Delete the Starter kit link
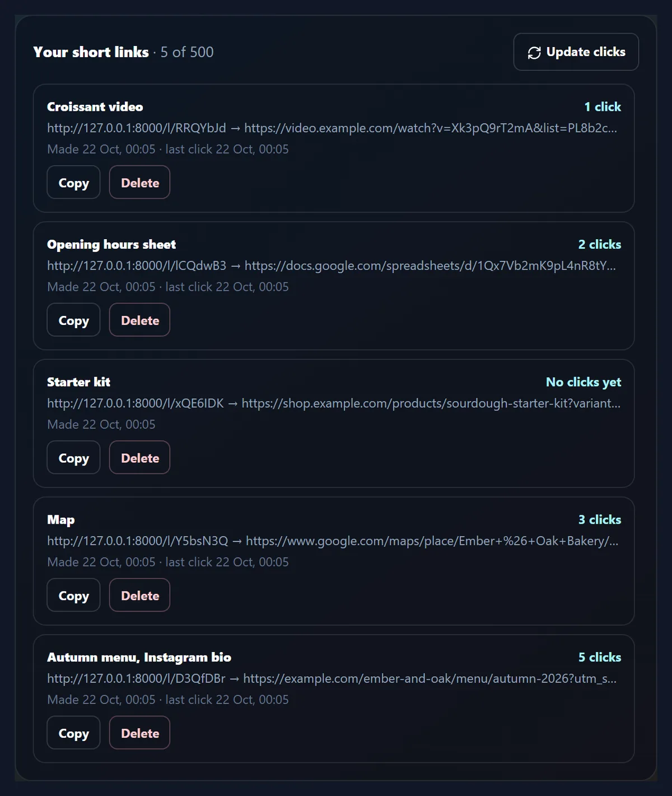 pos(139,458)
